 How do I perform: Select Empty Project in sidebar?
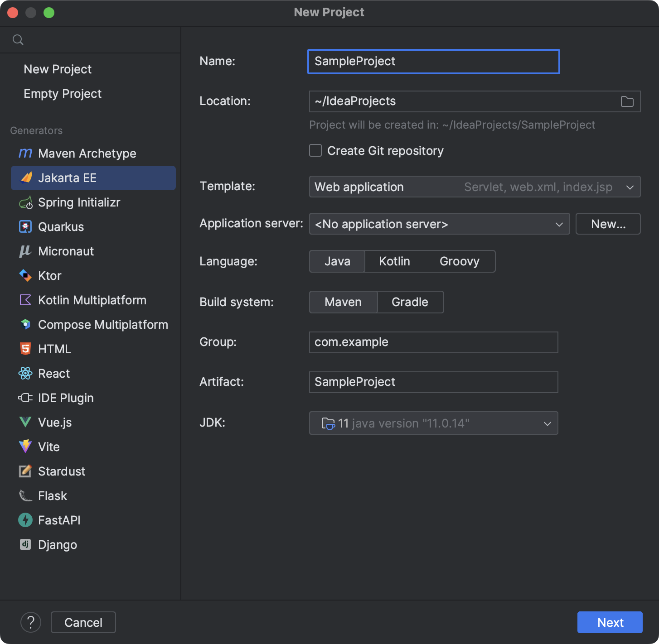point(62,94)
